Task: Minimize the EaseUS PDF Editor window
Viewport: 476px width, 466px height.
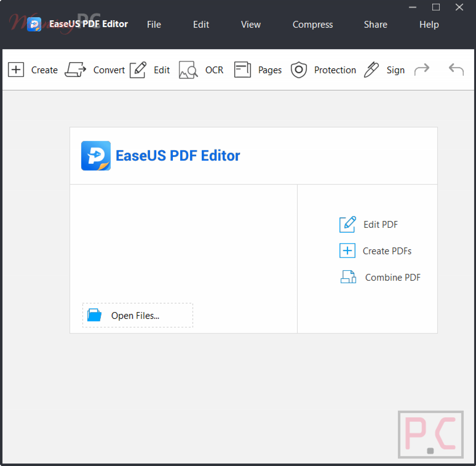Action: coord(413,7)
